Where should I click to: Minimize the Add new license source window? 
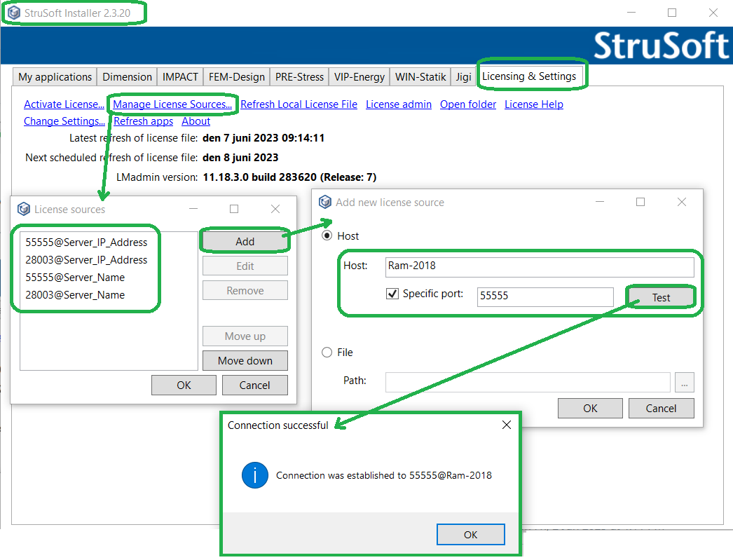pos(600,202)
